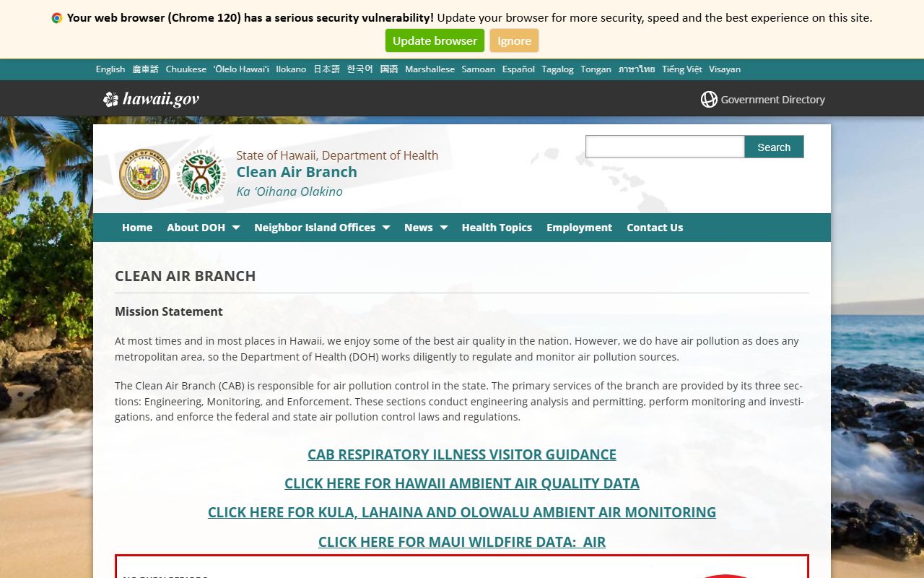Open the Contact Us page
924x578 pixels.
coord(655,228)
